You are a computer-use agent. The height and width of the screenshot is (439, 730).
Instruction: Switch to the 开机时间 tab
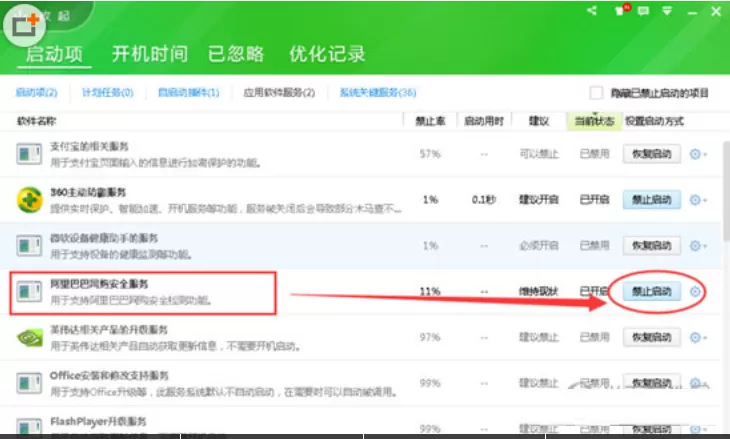(150, 54)
